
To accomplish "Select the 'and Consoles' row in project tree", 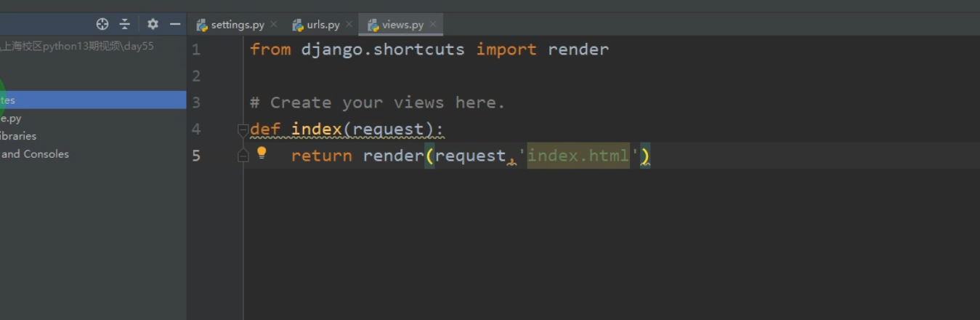I will click(93, 154).
